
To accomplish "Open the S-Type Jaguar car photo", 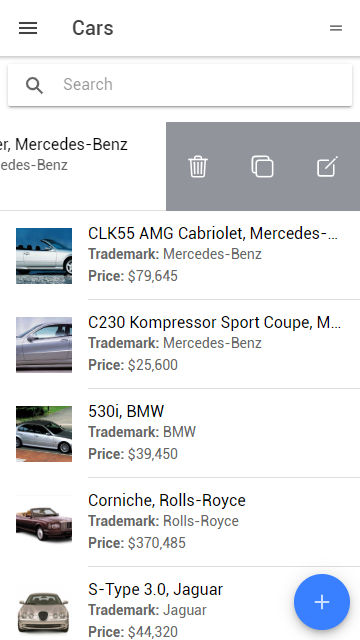I will (44, 611).
